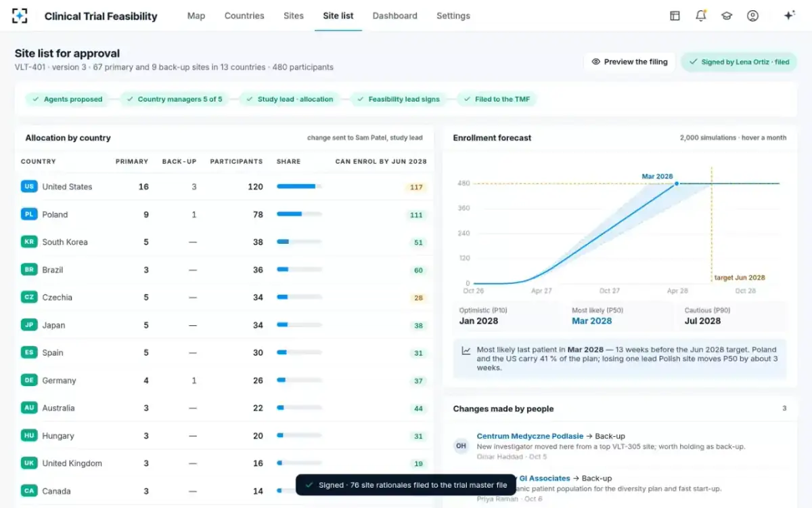Click the HU country badge icon
This screenshot has height=508, width=812.
coord(29,436)
